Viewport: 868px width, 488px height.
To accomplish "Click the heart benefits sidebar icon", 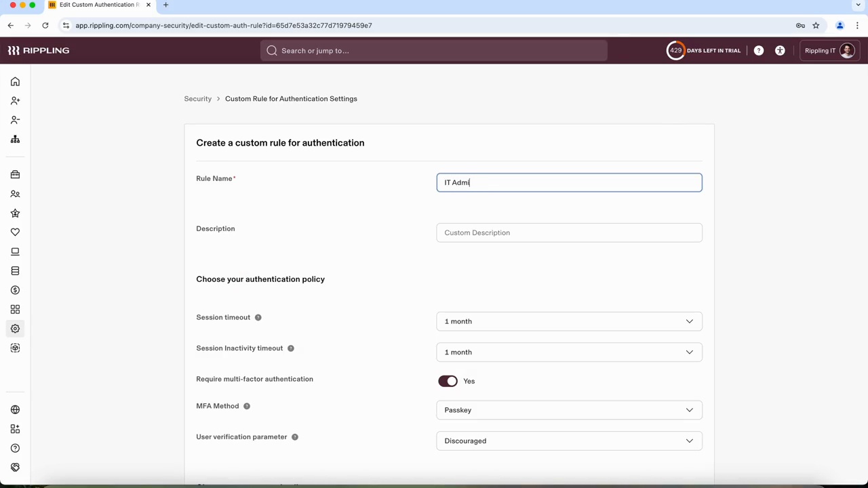I will [x=15, y=232].
